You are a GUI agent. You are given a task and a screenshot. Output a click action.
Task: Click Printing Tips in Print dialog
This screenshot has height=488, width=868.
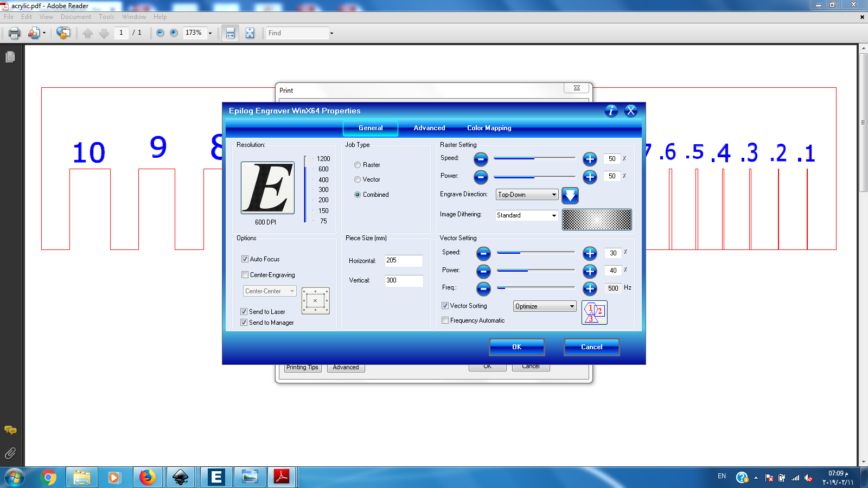[x=302, y=368]
